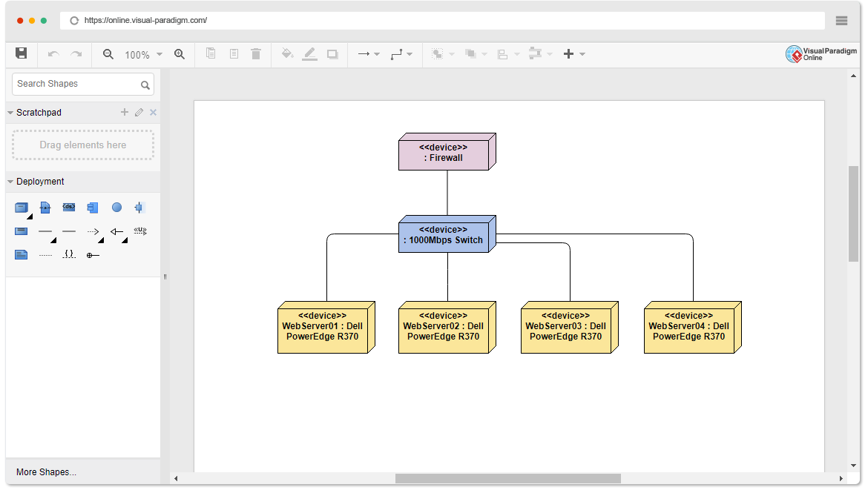Click the search magnifier icon in Search Shapes
This screenshot has width=868, height=493.
145,85
